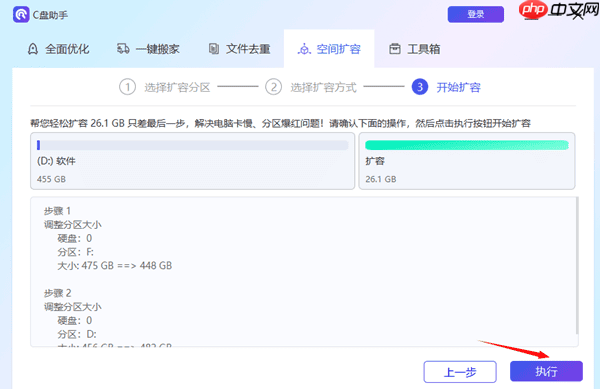600x389 pixels.
Task: Select the 空间扩容 tab
Action: click(x=329, y=49)
